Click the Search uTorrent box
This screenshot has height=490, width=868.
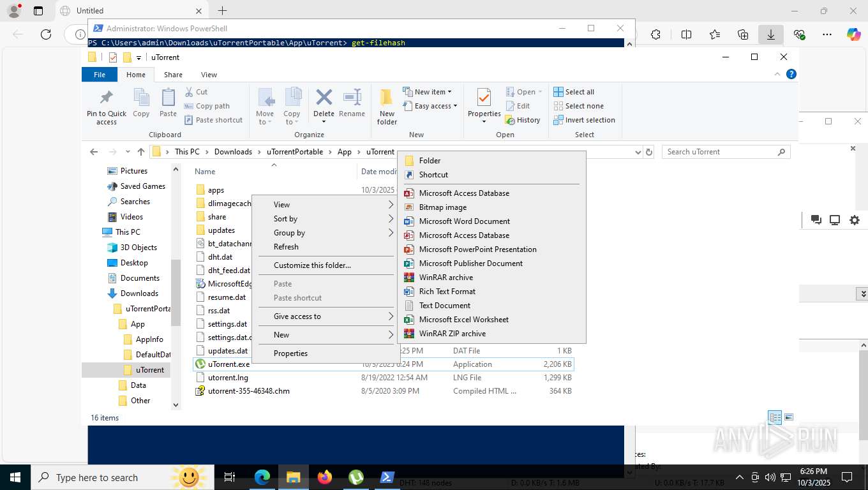726,152
